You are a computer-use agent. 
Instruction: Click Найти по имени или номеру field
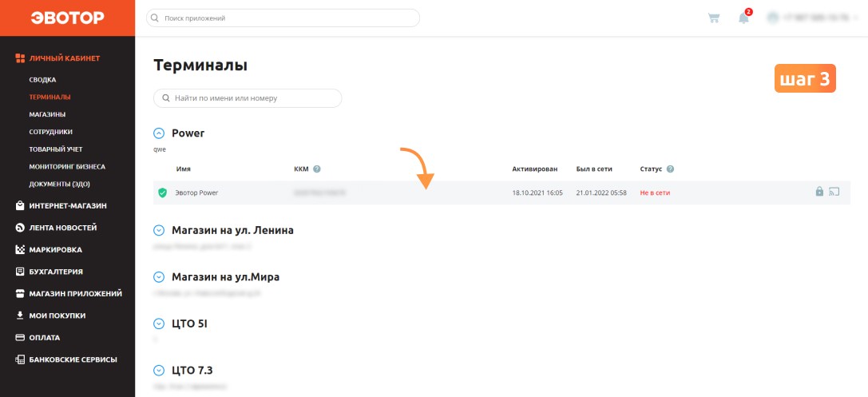point(248,98)
